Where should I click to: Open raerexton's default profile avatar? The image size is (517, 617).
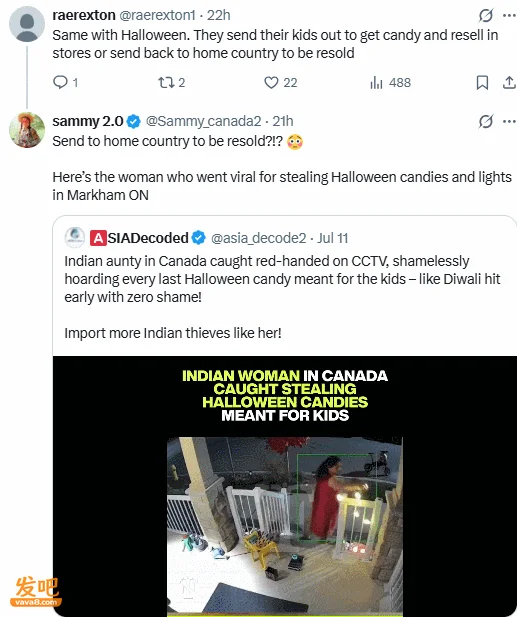click(x=27, y=24)
